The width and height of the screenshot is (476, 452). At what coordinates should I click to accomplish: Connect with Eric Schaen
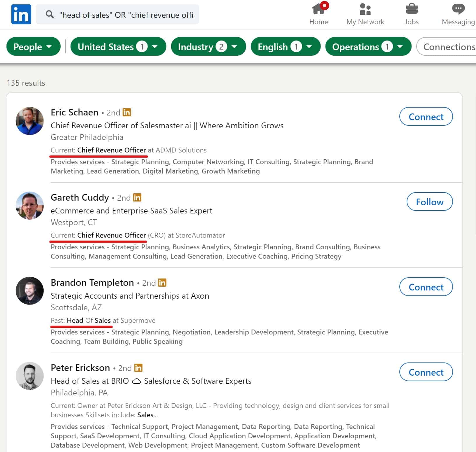pyautogui.click(x=426, y=117)
